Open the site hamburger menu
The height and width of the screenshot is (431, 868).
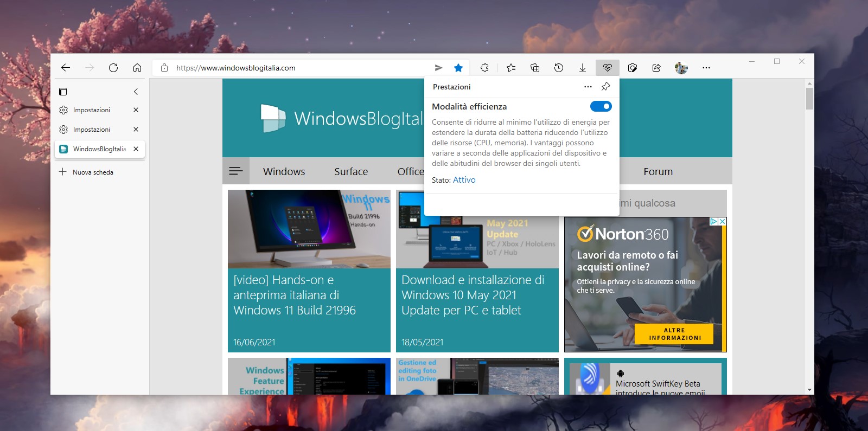(x=236, y=171)
